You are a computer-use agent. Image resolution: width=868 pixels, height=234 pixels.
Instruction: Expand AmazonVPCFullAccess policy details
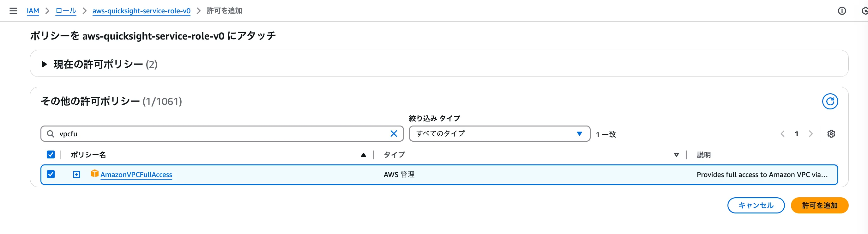tap(77, 174)
